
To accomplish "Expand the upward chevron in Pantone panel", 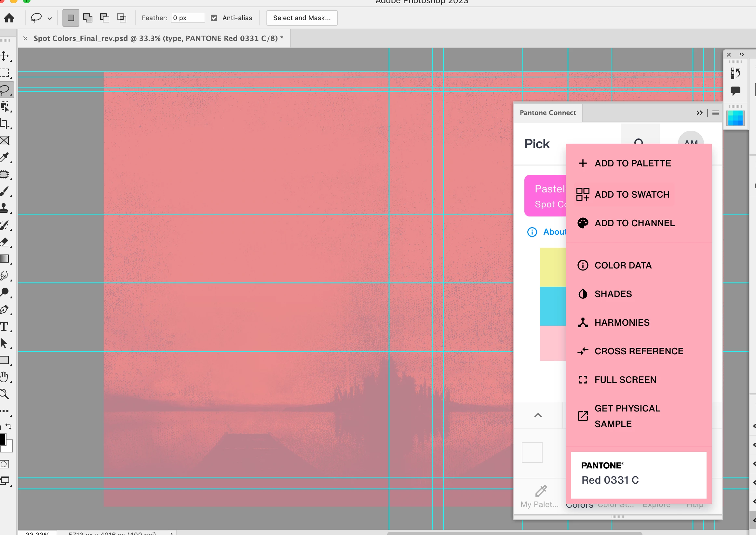I will tap(538, 415).
